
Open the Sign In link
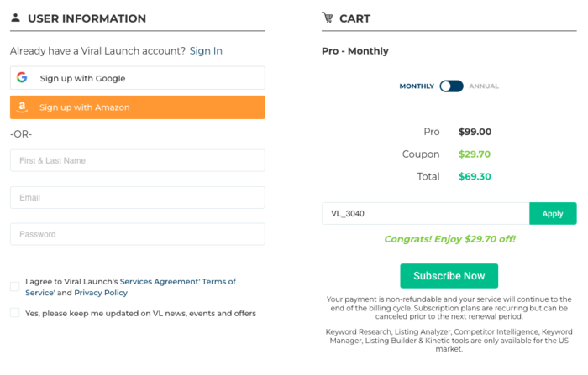point(206,51)
